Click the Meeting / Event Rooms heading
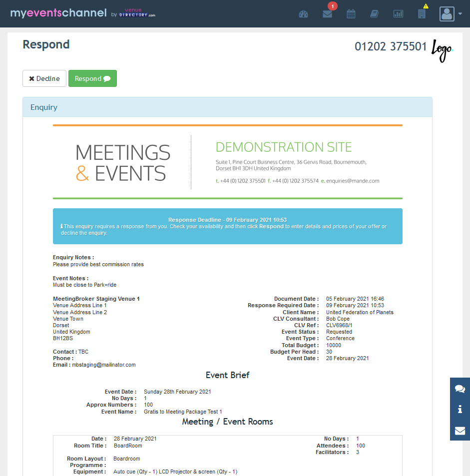This screenshot has height=476, width=470. pos(227,422)
